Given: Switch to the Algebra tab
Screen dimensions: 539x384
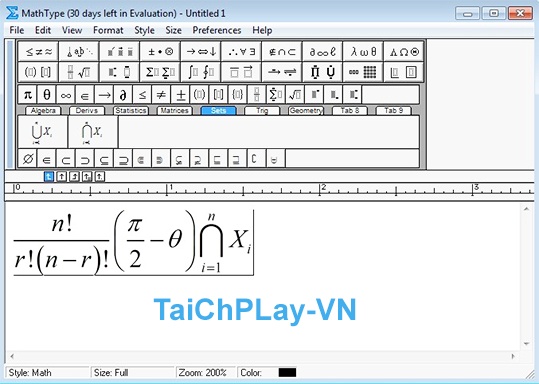Looking at the screenshot, I should tap(43, 110).
